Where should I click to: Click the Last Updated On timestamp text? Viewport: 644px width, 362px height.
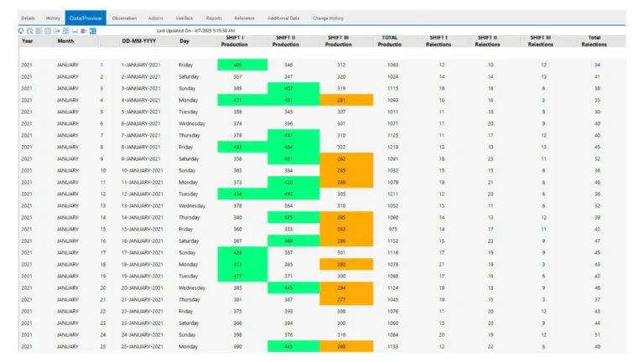(x=196, y=31)
